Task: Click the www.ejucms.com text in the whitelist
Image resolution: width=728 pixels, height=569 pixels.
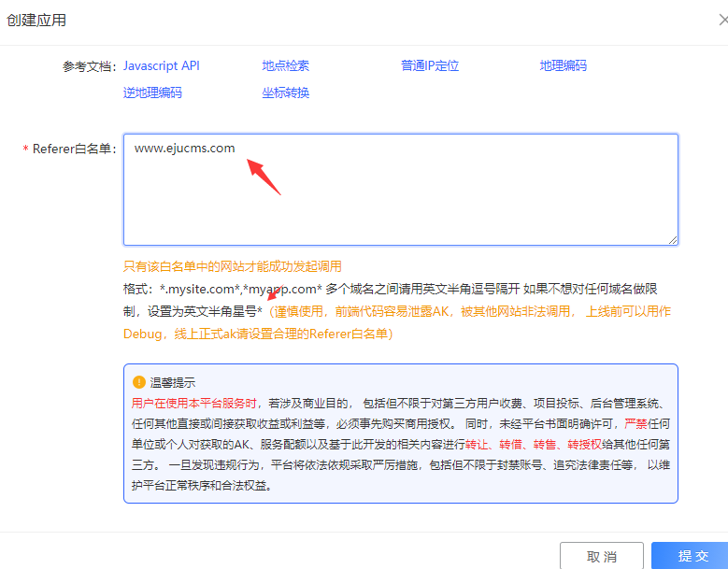Action: pyautogui.click(x=184, y=148)
